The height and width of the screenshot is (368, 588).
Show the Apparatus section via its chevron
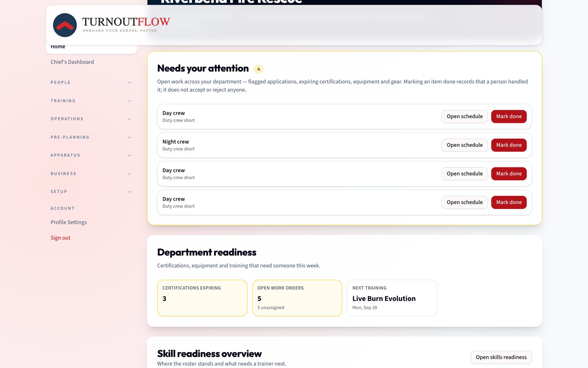coord(129,155)
